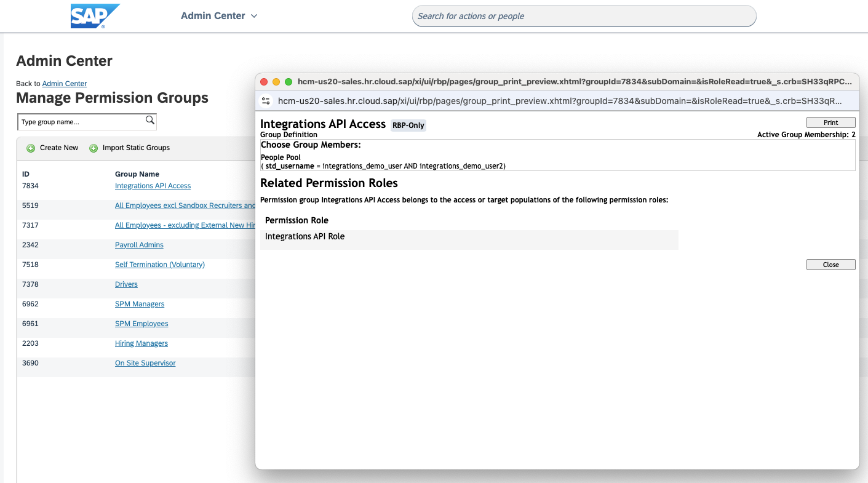The width and height of the screenshot is (868, 483).
Task: Open All Employees - excluding External New Hires group
Action: 185,225
